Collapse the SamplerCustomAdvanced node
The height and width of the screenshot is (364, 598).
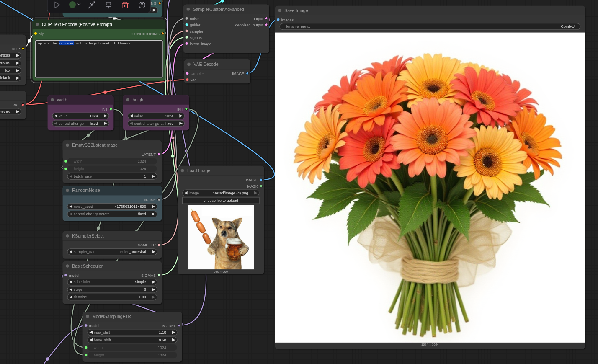[188, 9]
